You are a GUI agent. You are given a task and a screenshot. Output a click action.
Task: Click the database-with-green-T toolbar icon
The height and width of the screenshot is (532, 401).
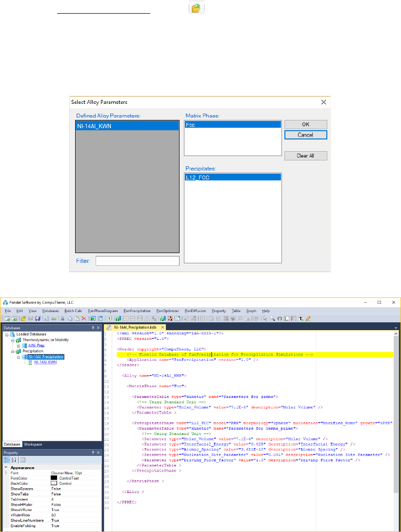coord(118,318)
